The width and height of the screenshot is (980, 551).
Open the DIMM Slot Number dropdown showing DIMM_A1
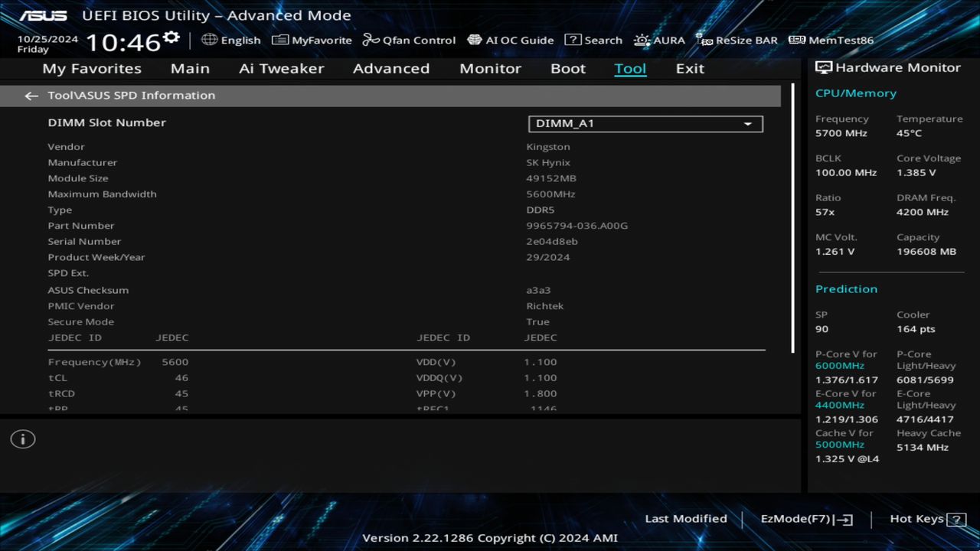click(645, 123)
